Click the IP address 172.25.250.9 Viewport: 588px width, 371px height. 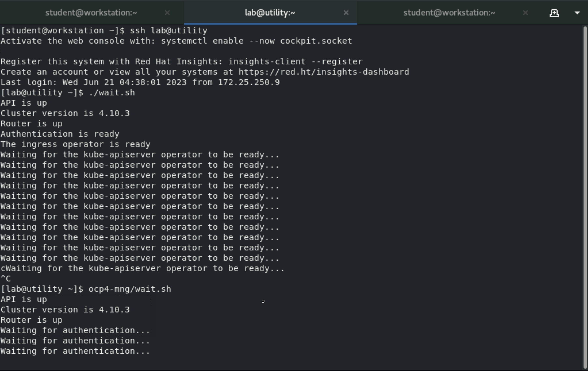point(249,82)
